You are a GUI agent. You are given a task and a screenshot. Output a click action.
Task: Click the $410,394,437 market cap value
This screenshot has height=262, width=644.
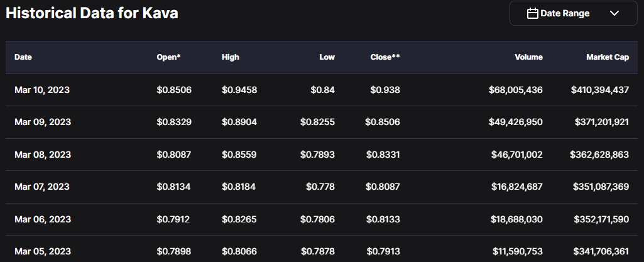point(599,90)
